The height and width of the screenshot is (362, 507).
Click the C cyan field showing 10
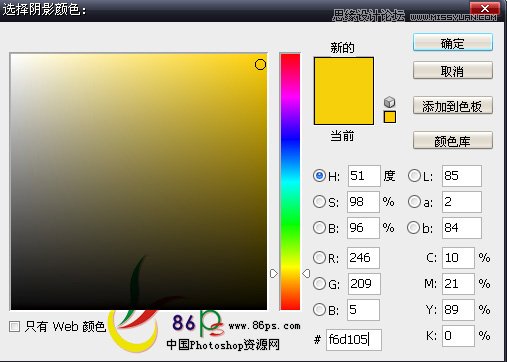[x=458, y=258]
